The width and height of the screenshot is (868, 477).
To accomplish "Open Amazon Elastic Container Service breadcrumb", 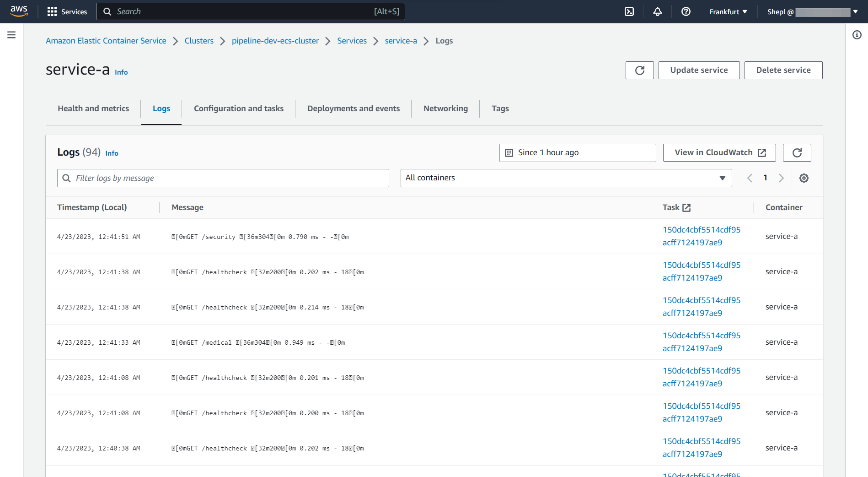I will pyautogui.click(x=106, y=41).
